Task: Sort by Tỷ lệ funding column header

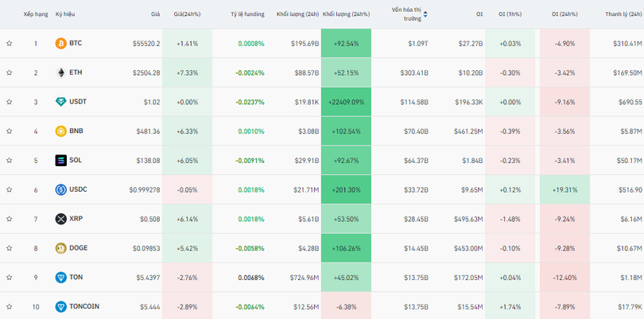Action: click(246, 14)
